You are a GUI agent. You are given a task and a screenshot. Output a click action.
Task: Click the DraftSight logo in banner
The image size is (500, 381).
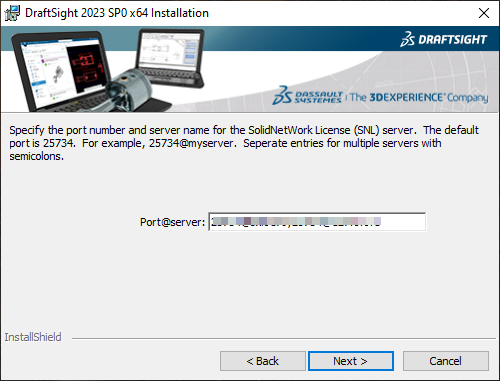tap(444, 39)
